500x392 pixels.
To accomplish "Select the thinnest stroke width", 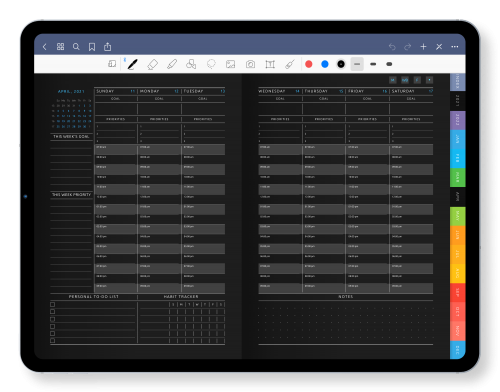I will pyautogui.click(x=357, y=64).
